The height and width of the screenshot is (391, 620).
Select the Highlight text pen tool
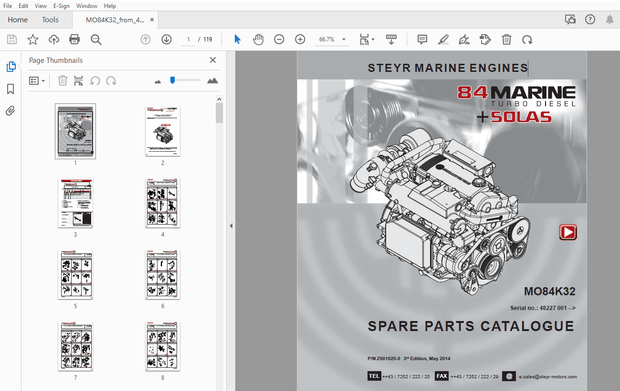click(443, 40)
